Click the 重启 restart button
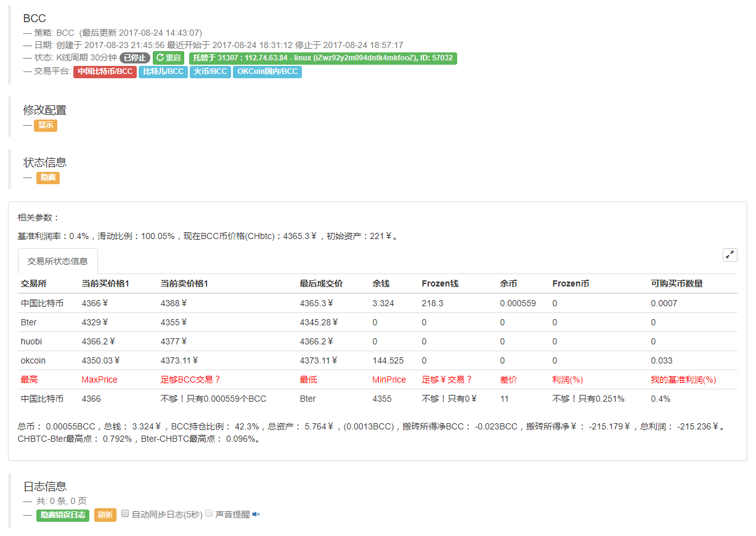Viewport: 756px width, 536px height. [x=169, y=58]
